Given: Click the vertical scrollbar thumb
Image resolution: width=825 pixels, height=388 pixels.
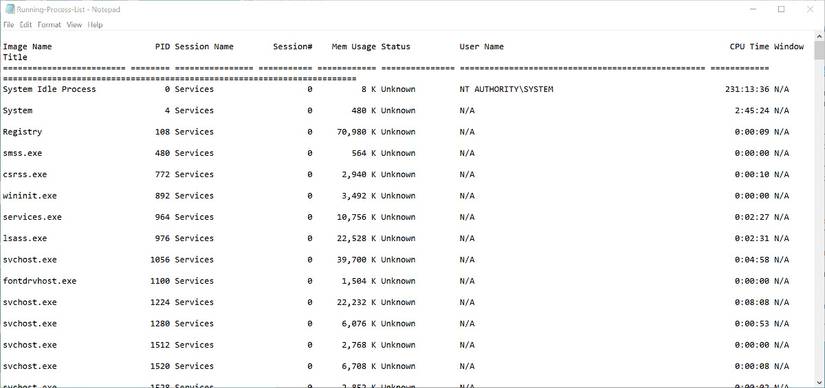Looking at the screenshot, I should coord(819,51).
